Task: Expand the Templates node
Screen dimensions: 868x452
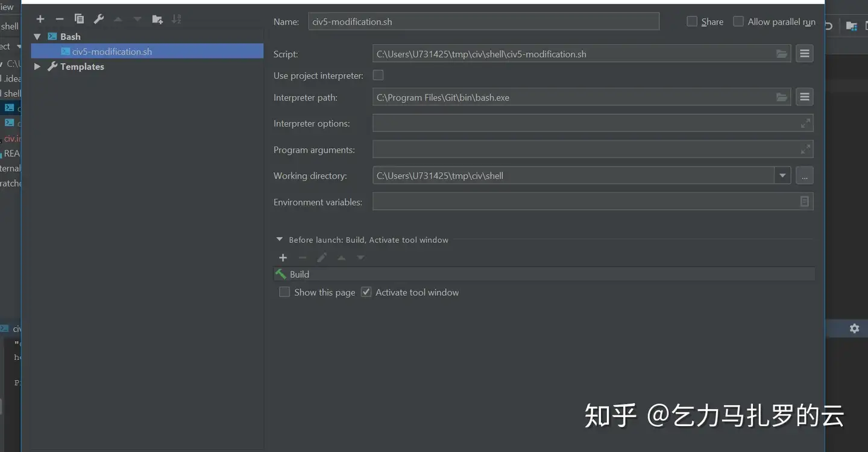Action: pos(37,66)
